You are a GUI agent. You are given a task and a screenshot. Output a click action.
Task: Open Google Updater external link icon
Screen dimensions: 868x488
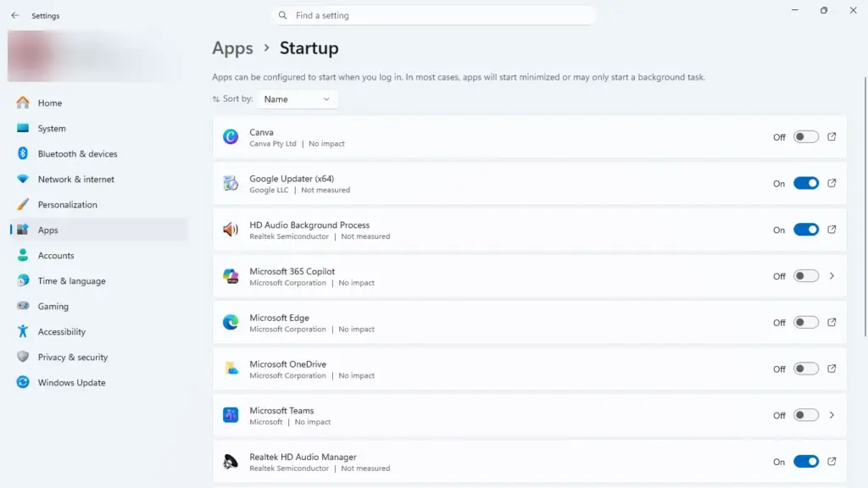pyautogui.click(x=832, y=183)
